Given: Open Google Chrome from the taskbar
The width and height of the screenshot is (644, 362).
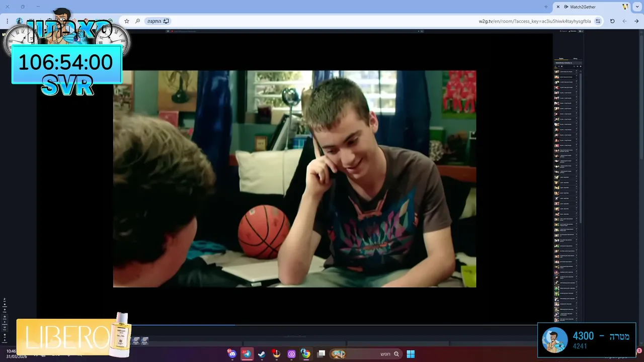Looking at the screenshot, I should point(306,354).
